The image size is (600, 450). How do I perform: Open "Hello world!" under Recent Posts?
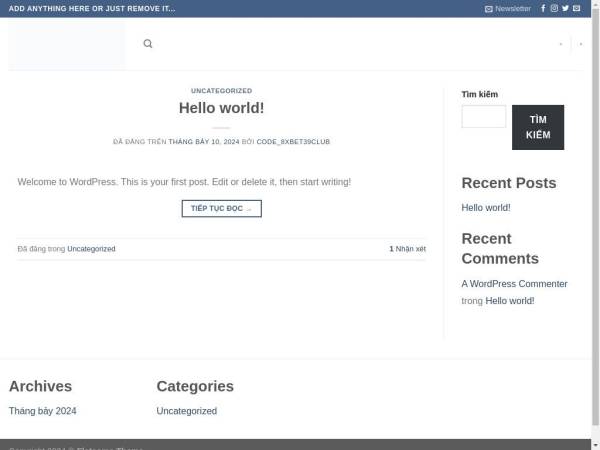[x=486, y=208]
